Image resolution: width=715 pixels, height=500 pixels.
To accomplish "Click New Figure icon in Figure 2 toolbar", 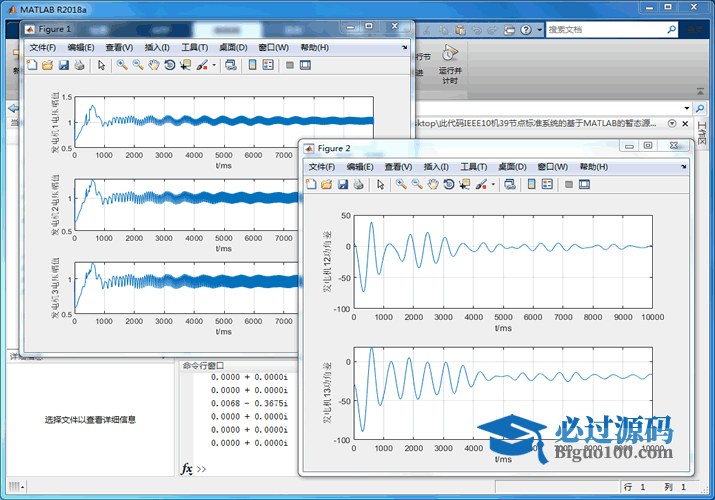I will coord(311,184).
